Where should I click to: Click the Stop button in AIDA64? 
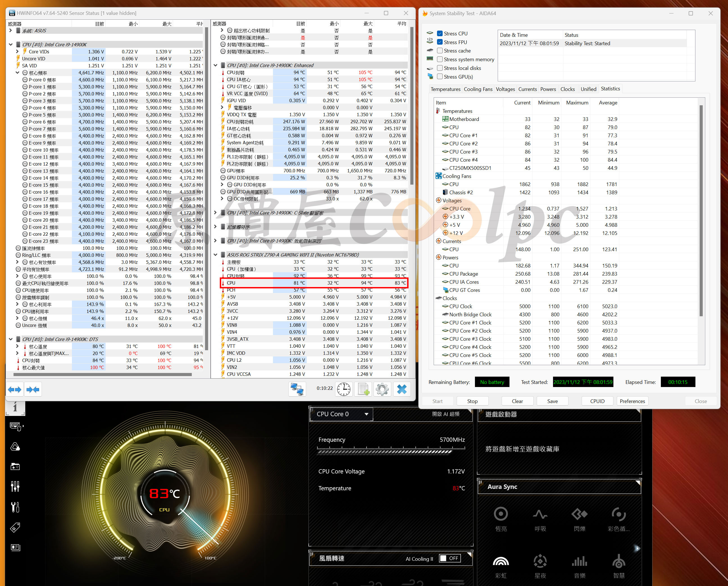[x=472, y=401]
